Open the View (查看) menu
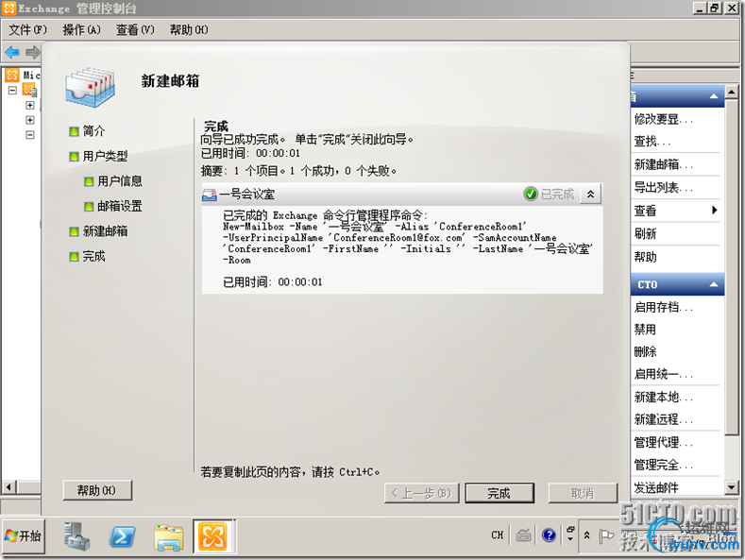Image resolution: width=745 pixels, height=560 pixels. point(135,30)
